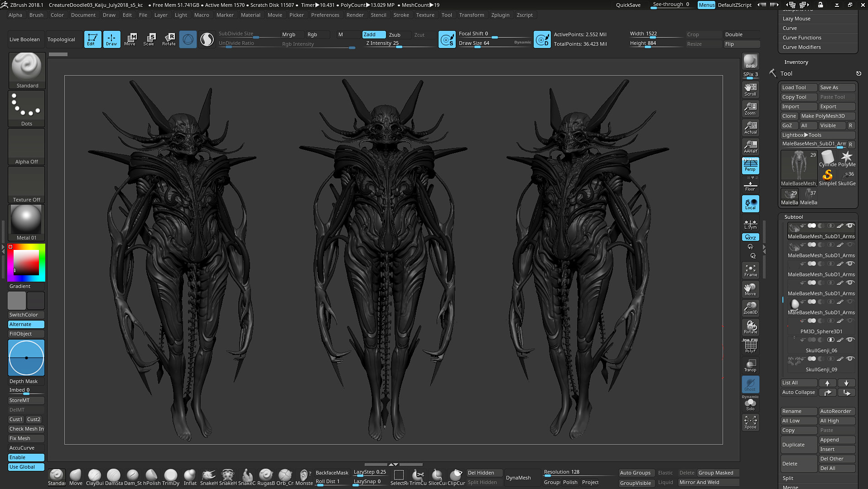
Task: Toggle Perspective distortion button
Action: [x=750, y=165]
